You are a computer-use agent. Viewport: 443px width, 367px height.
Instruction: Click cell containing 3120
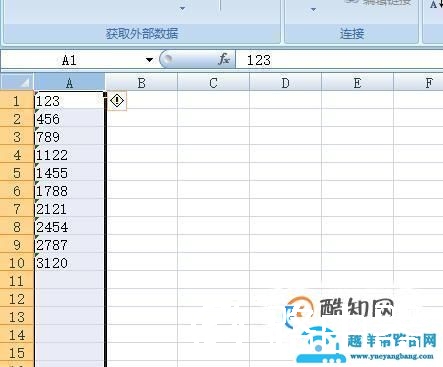point(69,262)
